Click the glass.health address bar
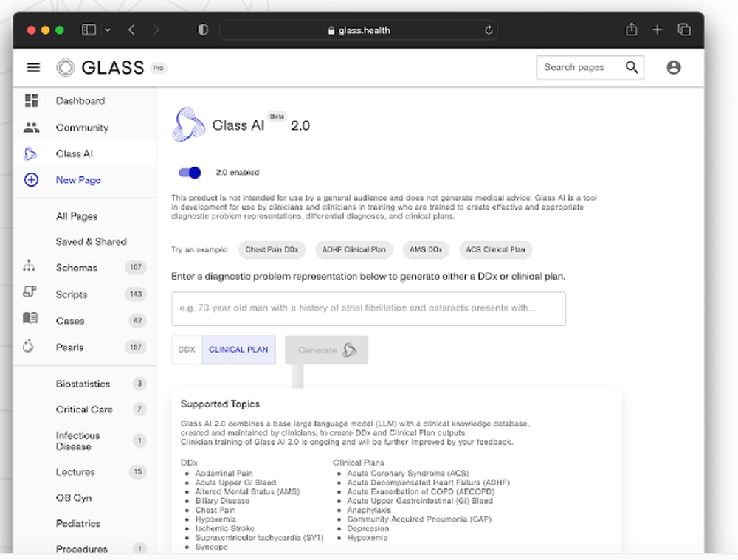Image resolution: width=738 pixels, height=560 pixels. coord(359,30)
